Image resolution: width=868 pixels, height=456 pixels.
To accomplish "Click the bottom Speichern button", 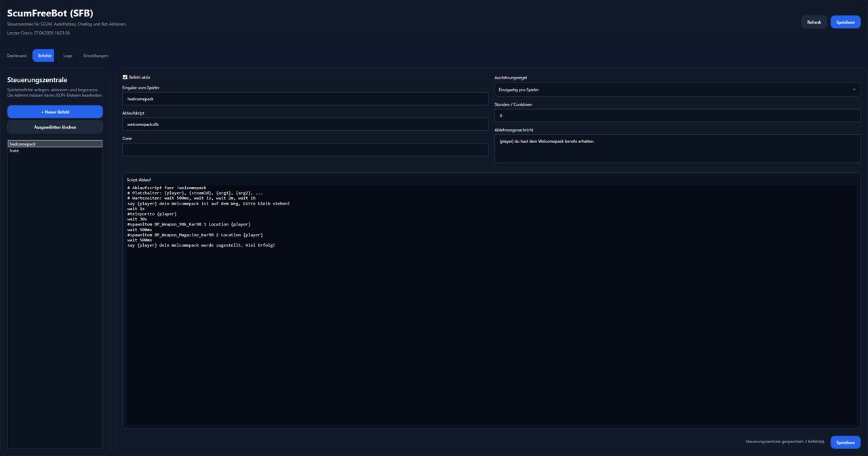I will pyautogui.click(x=845, y=442).
